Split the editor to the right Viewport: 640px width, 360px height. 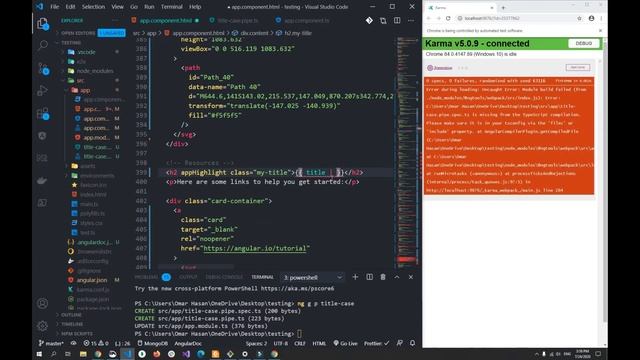[x=397, y=20]
